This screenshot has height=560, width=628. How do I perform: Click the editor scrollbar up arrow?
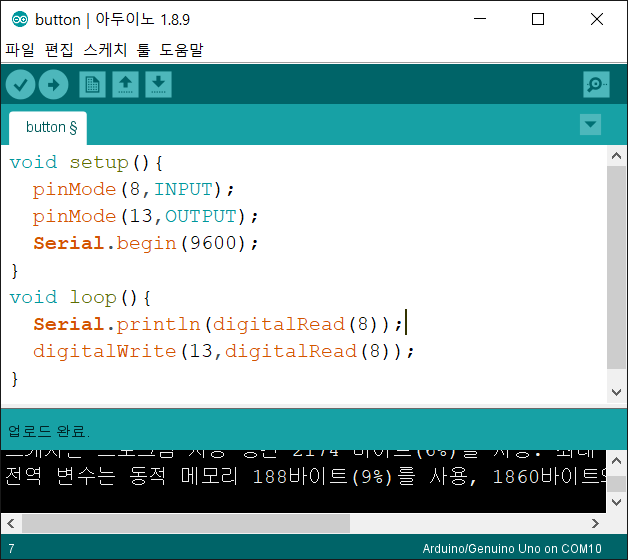click(x=617, y=156)
